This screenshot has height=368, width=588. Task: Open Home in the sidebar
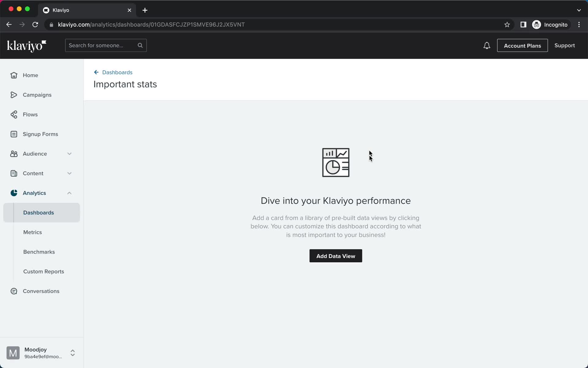pyautogui.click(x=30, y=75)
